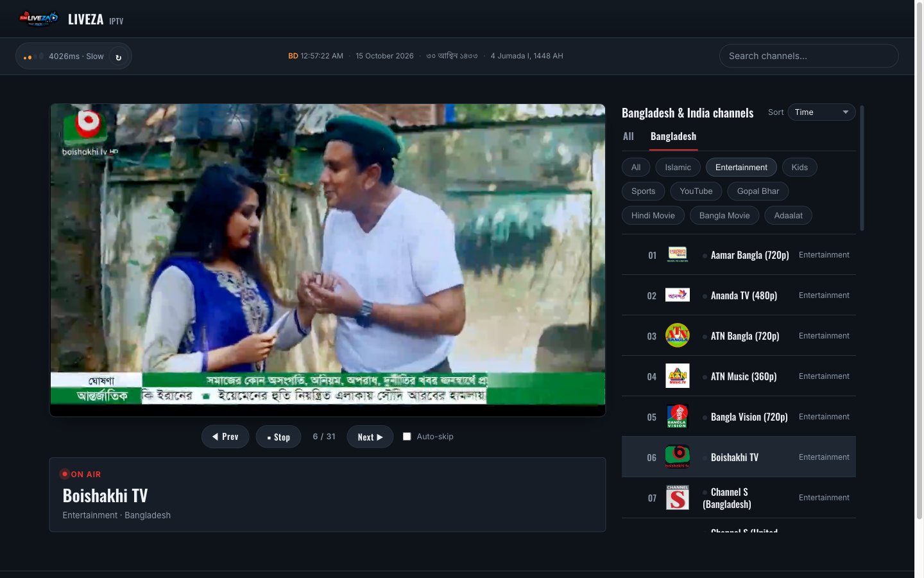Filter channels by Kids
Image resolution: width=924 pixels, height=578 pixels.
(800, 168)
